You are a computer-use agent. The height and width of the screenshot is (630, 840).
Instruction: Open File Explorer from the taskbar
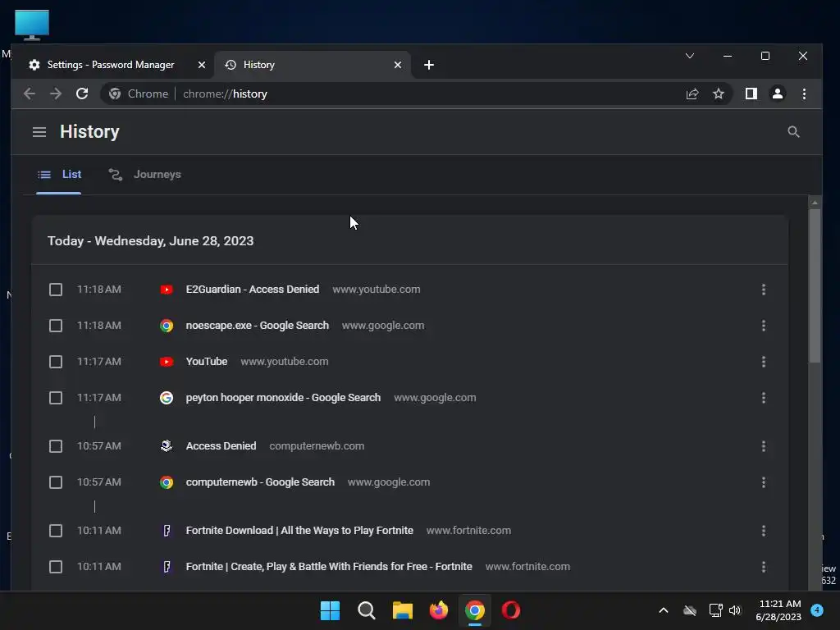pos(402,610)
